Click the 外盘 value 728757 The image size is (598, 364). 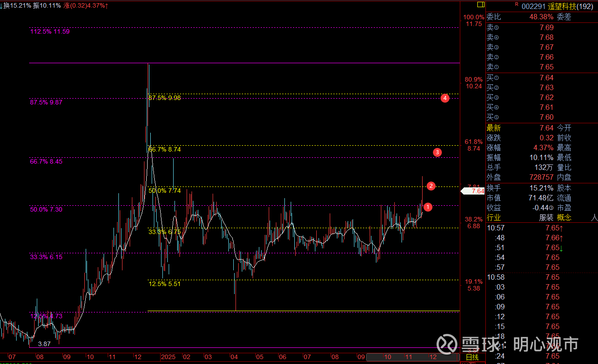pyautogui.click(x=541, y=178)
